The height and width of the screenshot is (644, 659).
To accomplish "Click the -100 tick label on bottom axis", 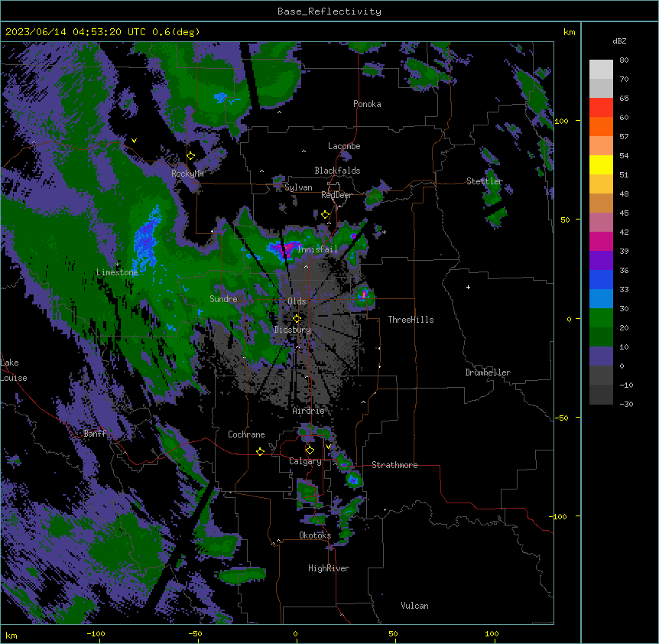I will [x=96, y=633].
